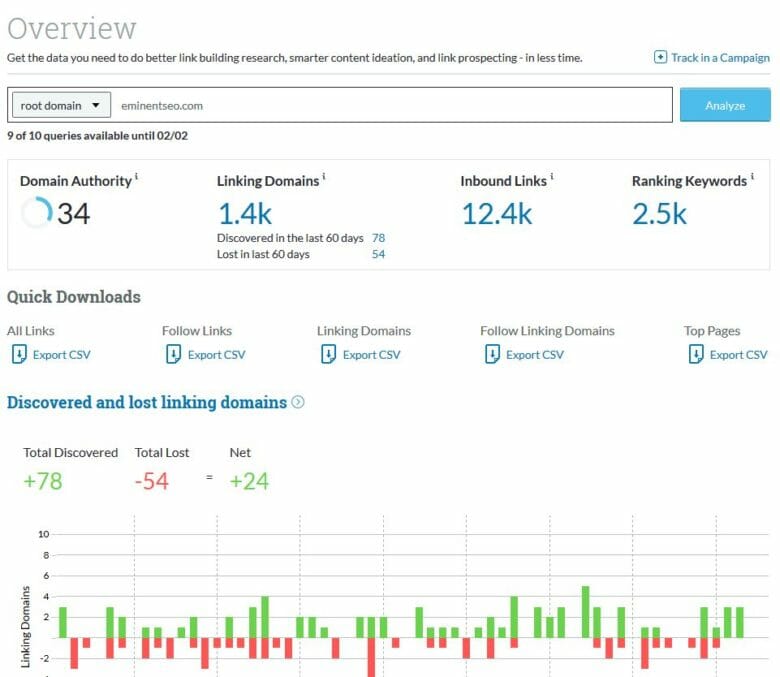Viewport: 780px width, 677px height.
Task: Open the root domain dropdown
Action: [x=60, y=105]
